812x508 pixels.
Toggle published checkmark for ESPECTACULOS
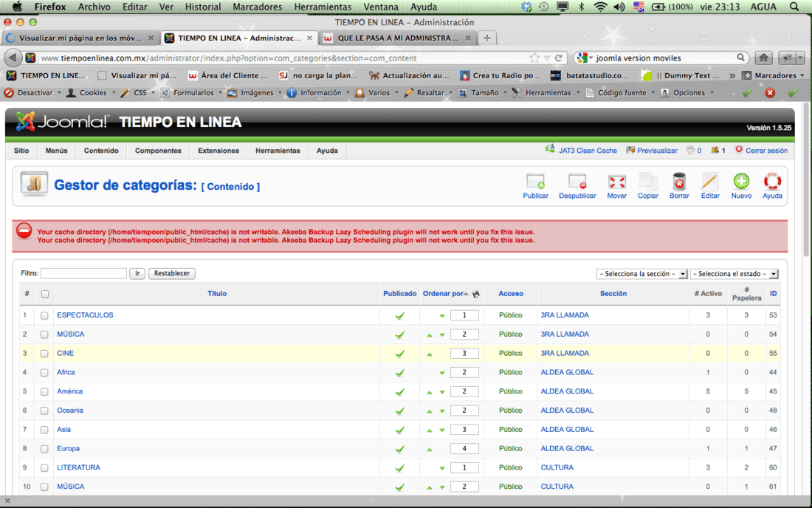(x=400, y=315)
